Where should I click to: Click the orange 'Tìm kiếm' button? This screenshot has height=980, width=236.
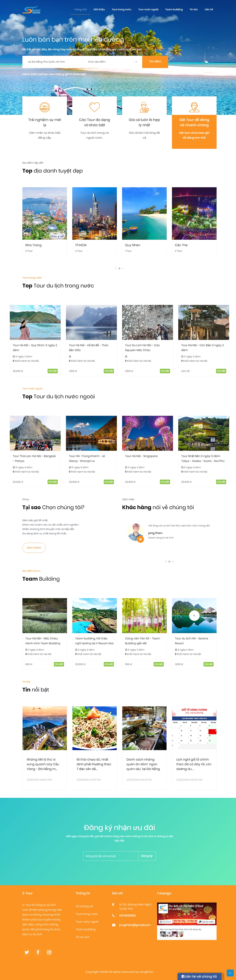click(x=155, y=62)
